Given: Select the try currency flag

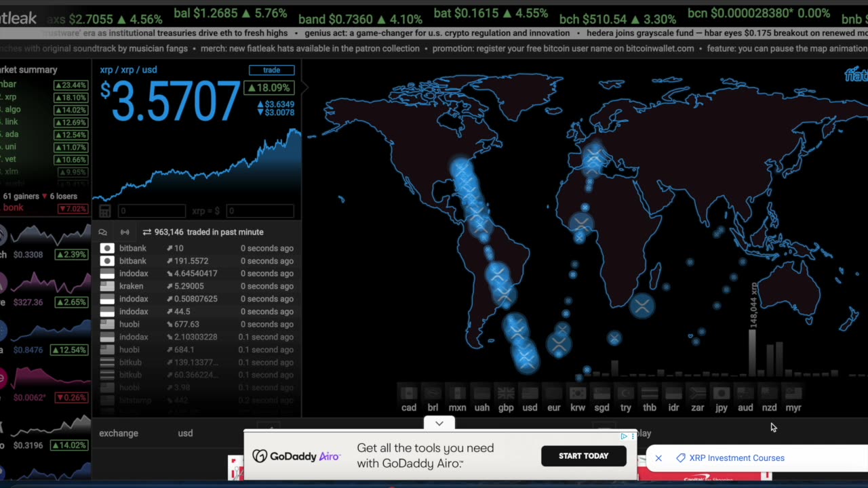Looking at the screenshot, I should tap(625, 393).
